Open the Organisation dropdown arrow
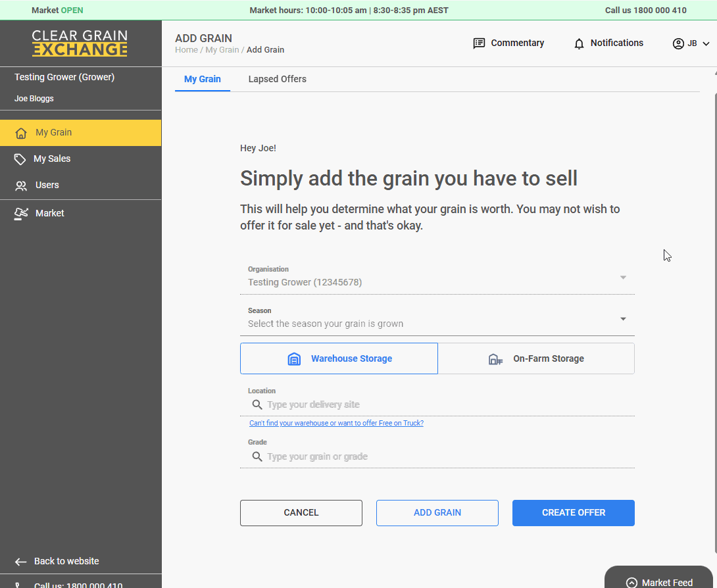The height and width of the screenshot is (588, 717). [x=623, y=278]
